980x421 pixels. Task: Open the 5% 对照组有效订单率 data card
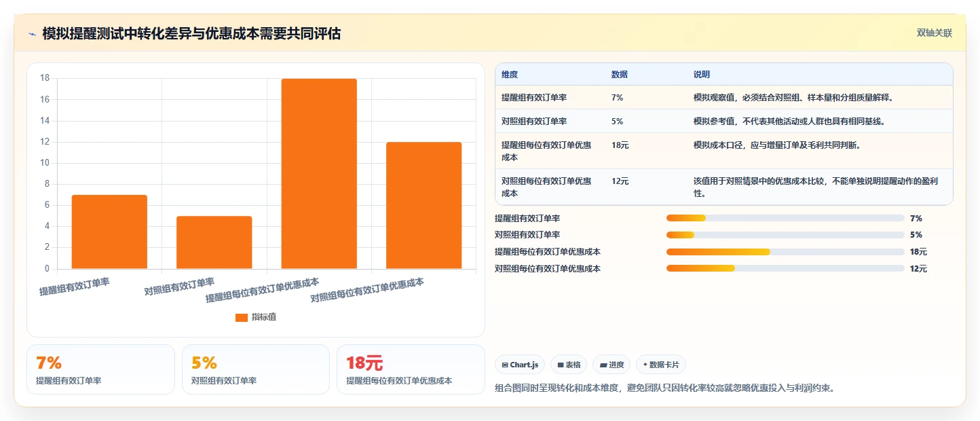pyautogui.click(x=256, y=369)
